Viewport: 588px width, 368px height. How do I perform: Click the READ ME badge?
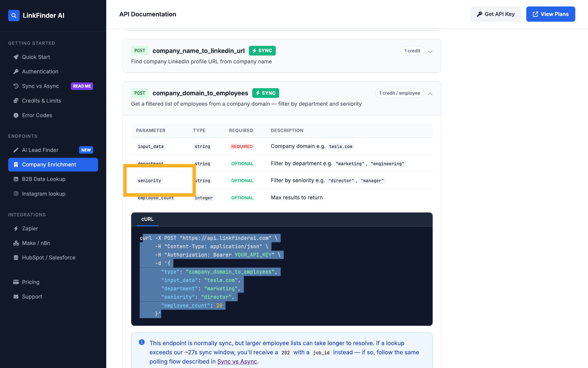pyautogui.click(x=82, y=86)
